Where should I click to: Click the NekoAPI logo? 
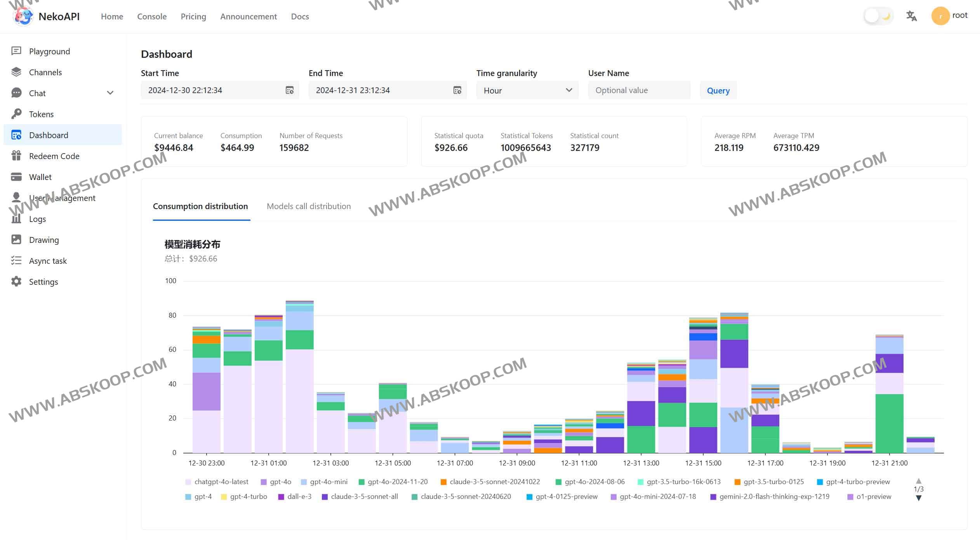pyautogui.click(x=23, y=16)
